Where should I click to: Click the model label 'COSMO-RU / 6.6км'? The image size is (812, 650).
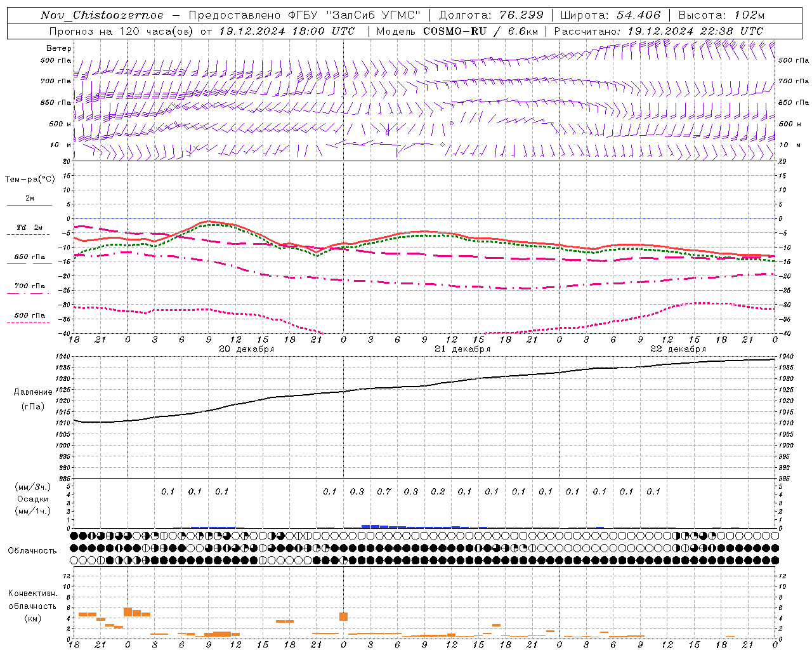(480, 31)
